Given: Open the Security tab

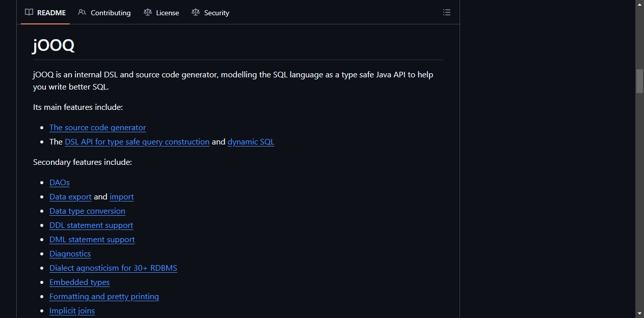Looking at the screenshot, I should point(210,13).
